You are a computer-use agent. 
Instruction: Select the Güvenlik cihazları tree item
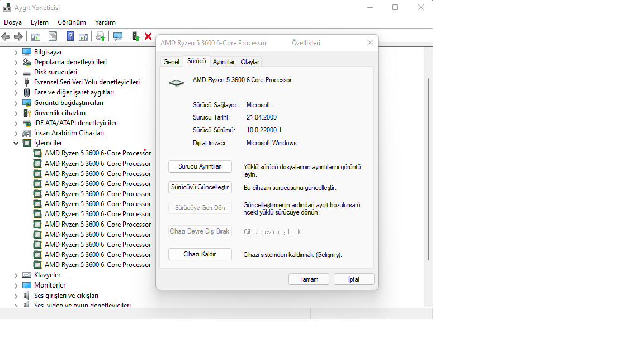coord(60,113)
